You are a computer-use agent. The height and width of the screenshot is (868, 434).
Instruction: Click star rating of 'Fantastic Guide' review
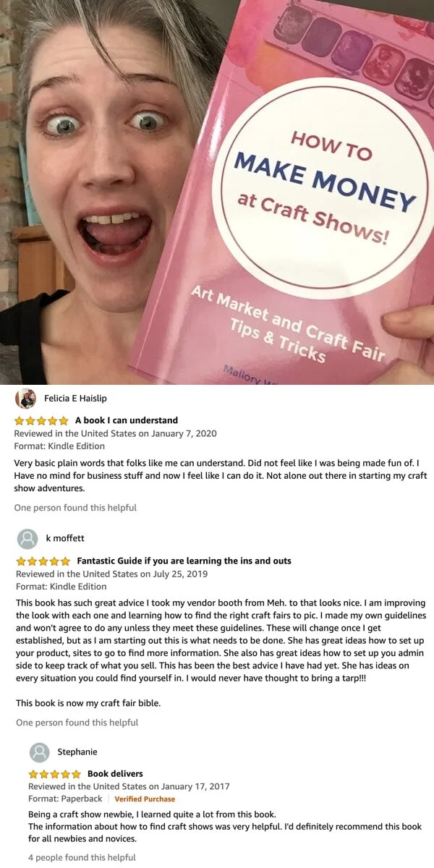(43, 561)
